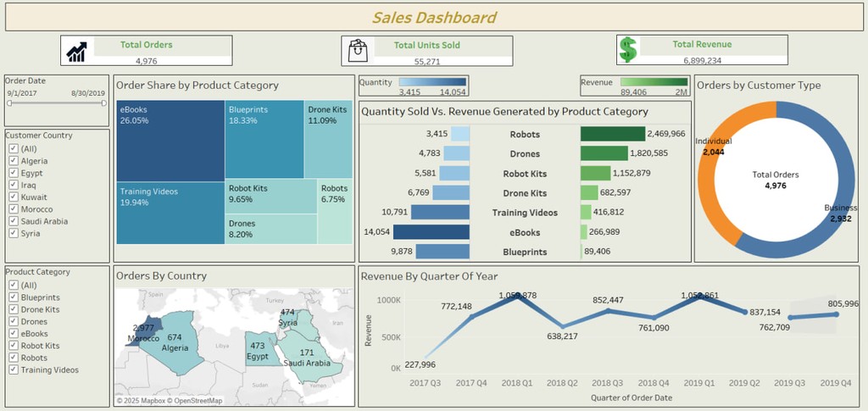Uncheck the Training Videos category filter
Screen dimensions: 868x411
13,369
